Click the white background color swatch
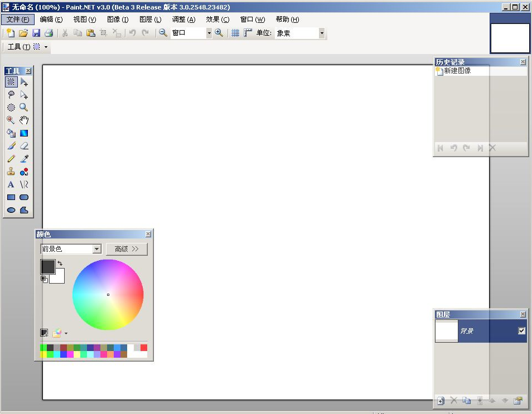 coord(59,277)
